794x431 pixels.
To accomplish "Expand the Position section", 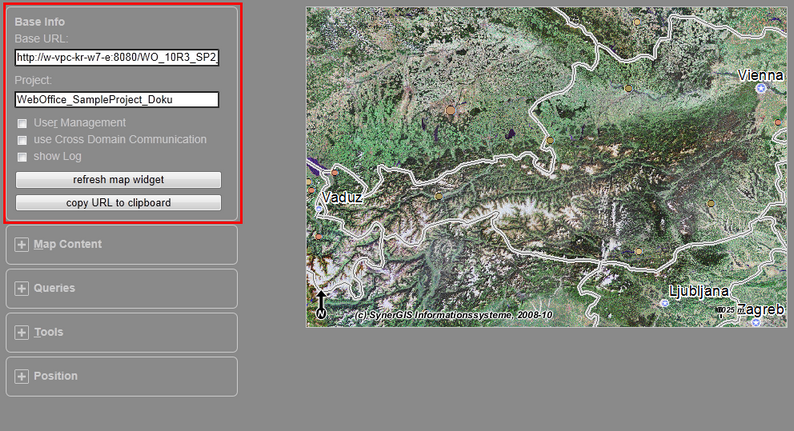I will coord(21,377).
